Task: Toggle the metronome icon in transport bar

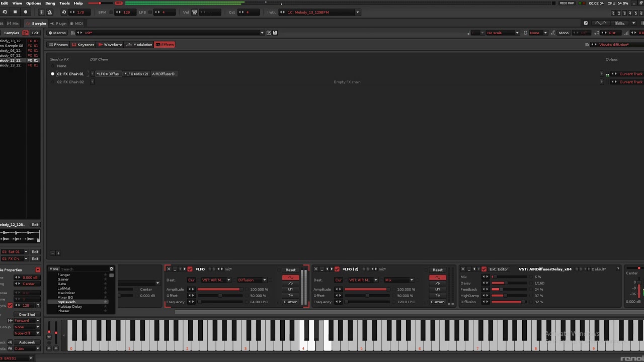Action: [x=49, y=12]
